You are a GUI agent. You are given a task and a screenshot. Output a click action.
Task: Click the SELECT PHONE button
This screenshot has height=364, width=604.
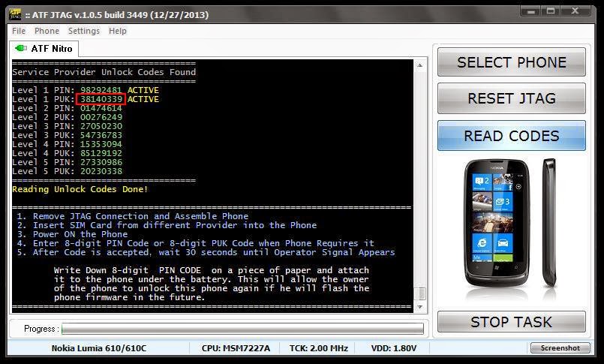tap(512, 62)
